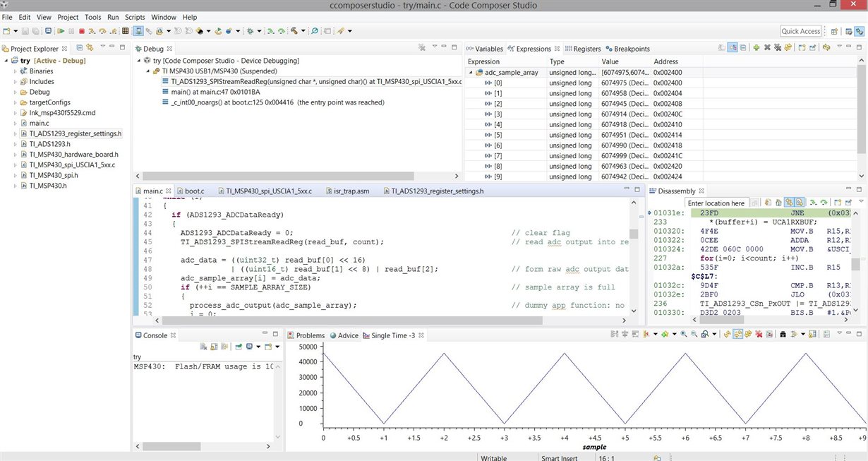Click the Remove All Terminated icon in Debug view
This screenshot has height=461, width=868.
point(422,48)
